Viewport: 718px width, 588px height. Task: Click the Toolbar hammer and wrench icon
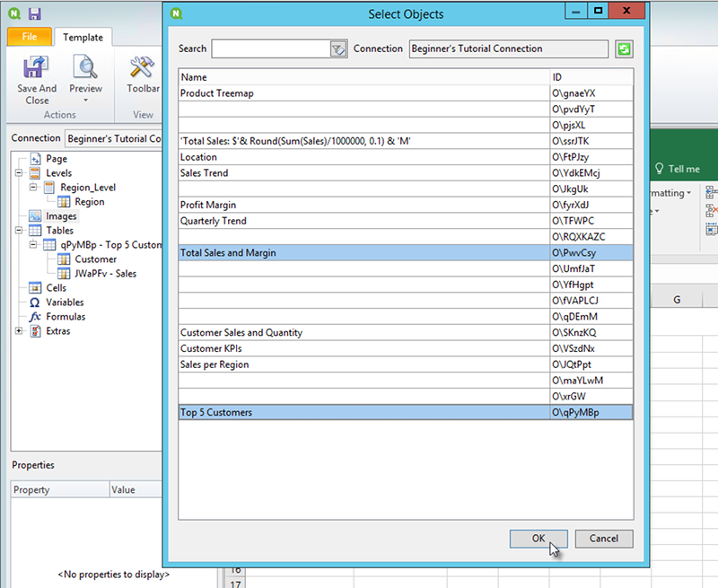142,68
